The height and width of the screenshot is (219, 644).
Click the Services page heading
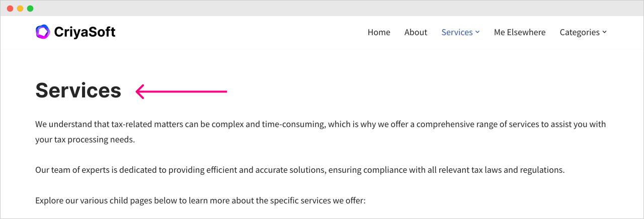click(78, 91)
